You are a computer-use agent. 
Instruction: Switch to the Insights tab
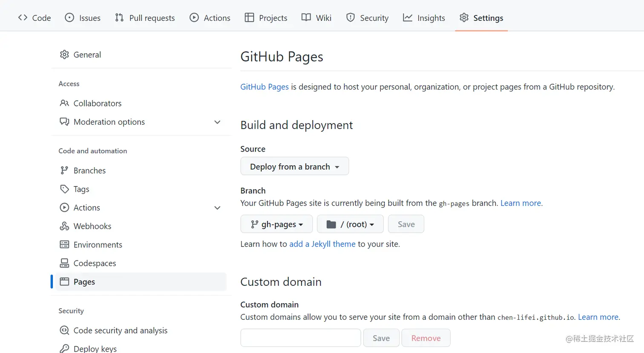[x=424, y=18]
